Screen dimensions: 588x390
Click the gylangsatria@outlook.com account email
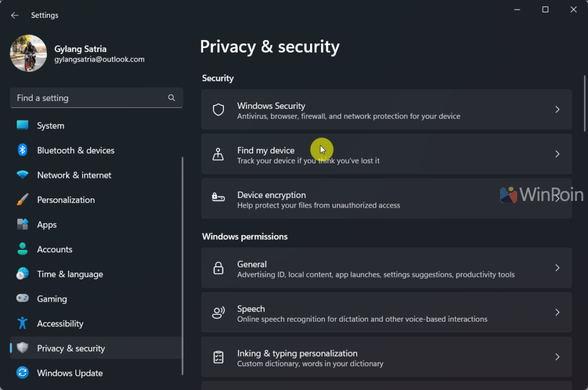(x=99, y=59)
